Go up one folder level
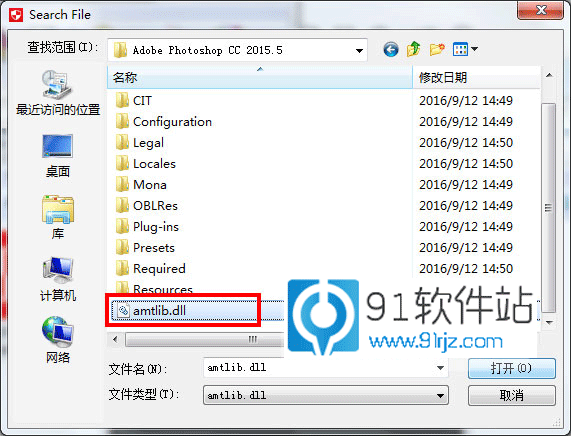The width and height of the screenshot is (571, 436). 414,49
